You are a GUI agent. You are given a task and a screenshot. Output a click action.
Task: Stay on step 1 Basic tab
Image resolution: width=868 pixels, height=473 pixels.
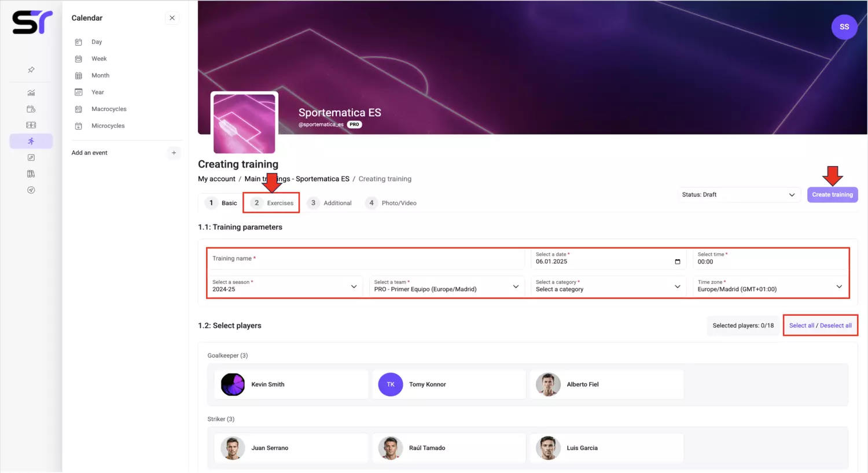[x=223, y=203]
